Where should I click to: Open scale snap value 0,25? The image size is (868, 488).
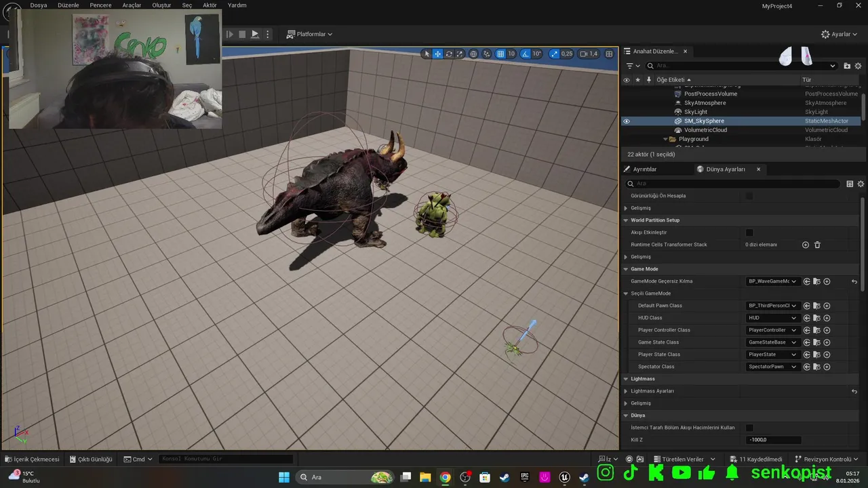(x=567, y=54)
